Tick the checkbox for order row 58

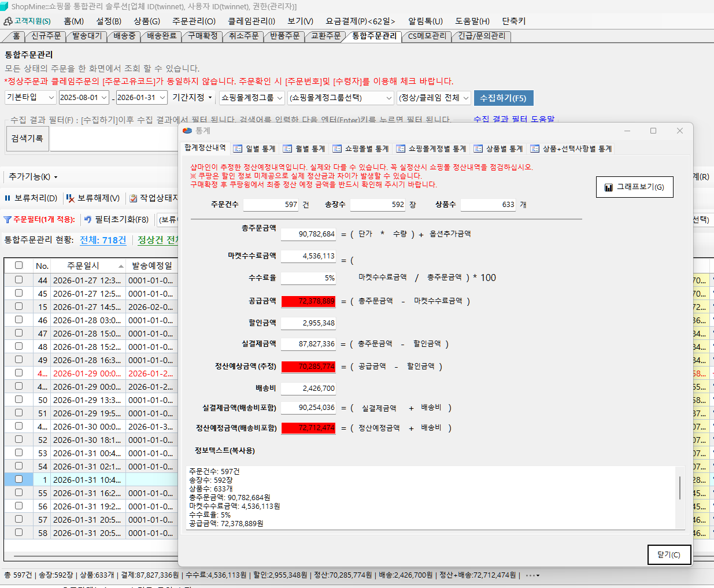(x=19, y=532)
